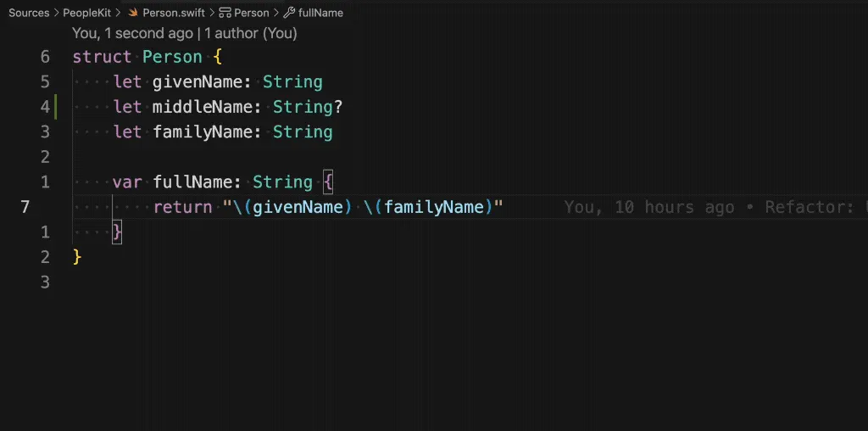
Task: Click the highlighted closing brace of fullName
Action: (117, 232)
